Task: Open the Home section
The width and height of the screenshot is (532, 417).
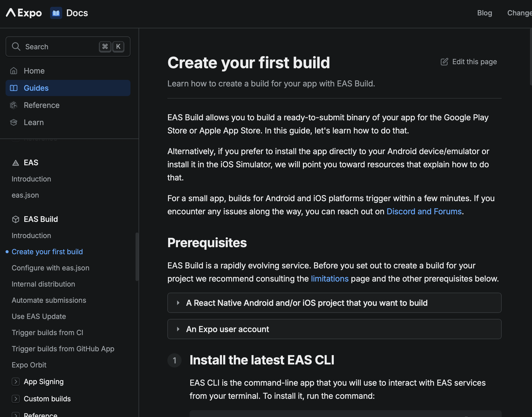Action: (x=68, y=71)
